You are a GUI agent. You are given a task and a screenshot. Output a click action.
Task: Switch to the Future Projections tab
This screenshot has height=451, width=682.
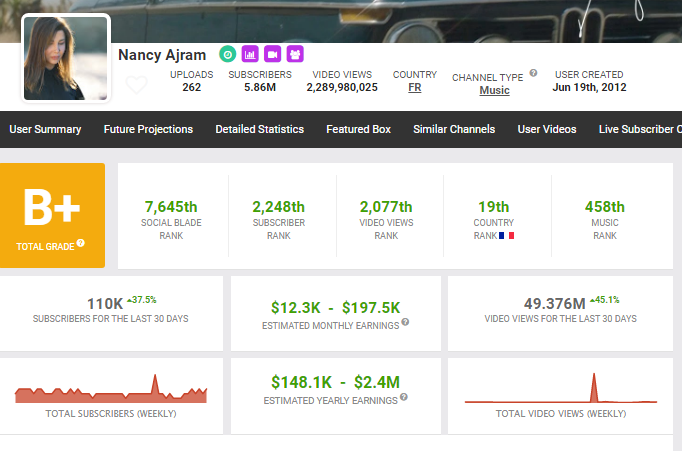coord(148,129)
